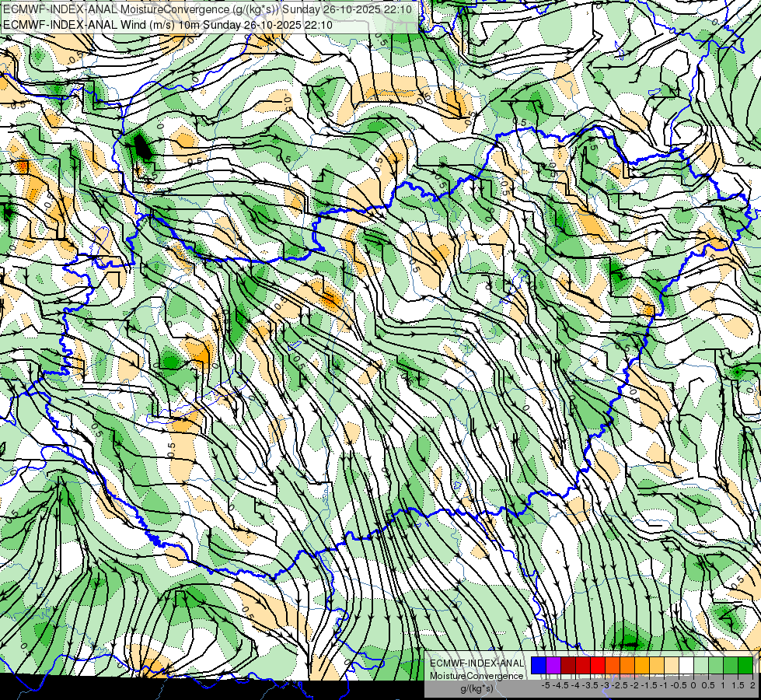Click the purple legend color swatch
The width and height of the screenshot is (761, 700).
[x=553, y=665]
